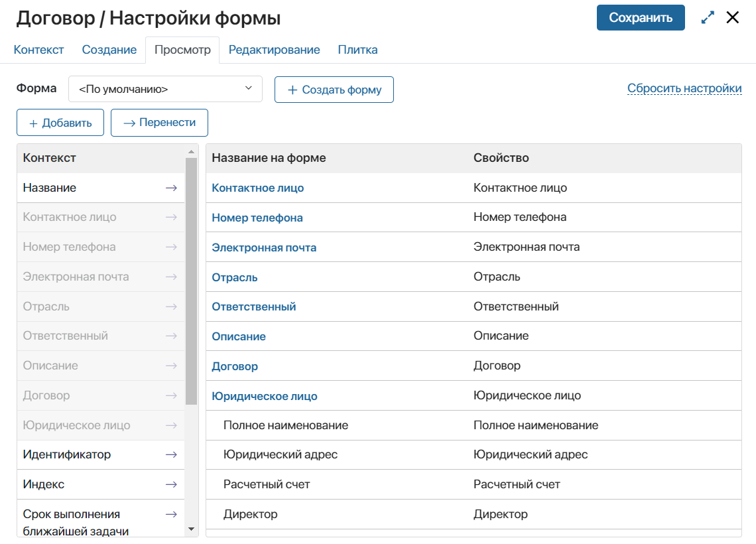Image resolution: width=756 pixels, height=544 pixels.
Task: Click Юридический адрес in the Свойство column
Action: click(x=531, y=454)
